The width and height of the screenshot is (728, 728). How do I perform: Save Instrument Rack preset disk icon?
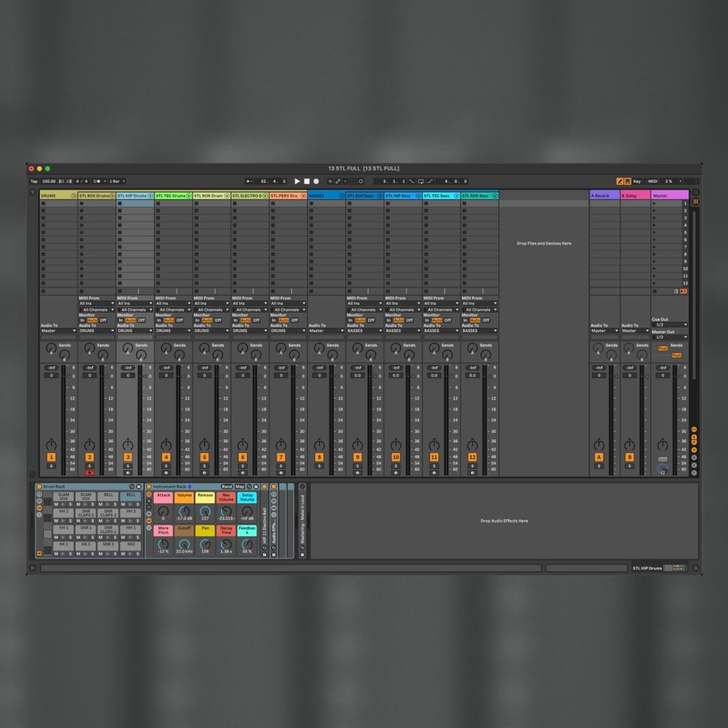256,487
